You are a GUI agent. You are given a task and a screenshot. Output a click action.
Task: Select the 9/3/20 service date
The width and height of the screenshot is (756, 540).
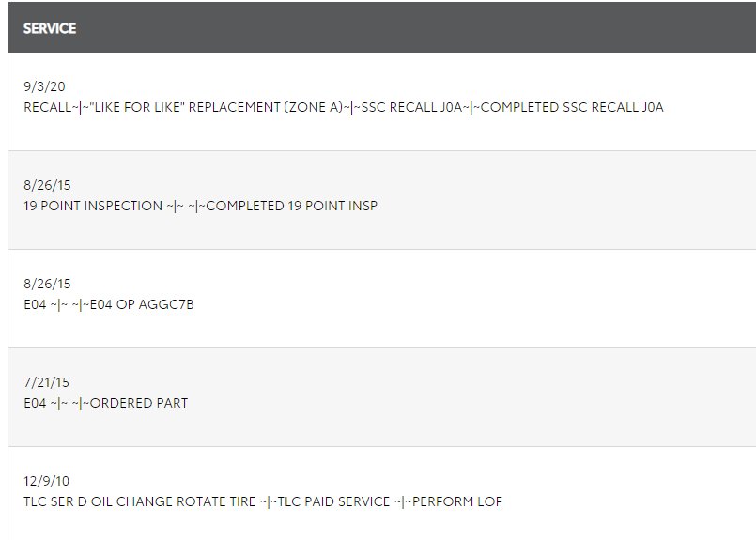click(44, 86)
